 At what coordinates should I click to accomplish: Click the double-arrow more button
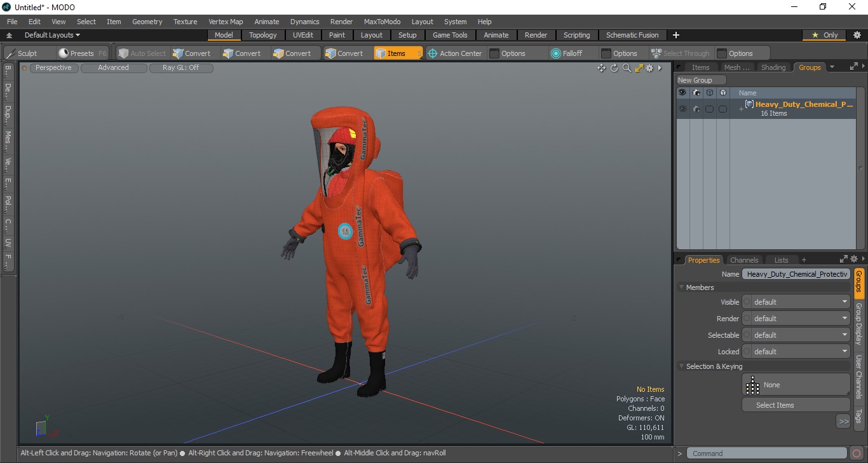coord(843,421)
